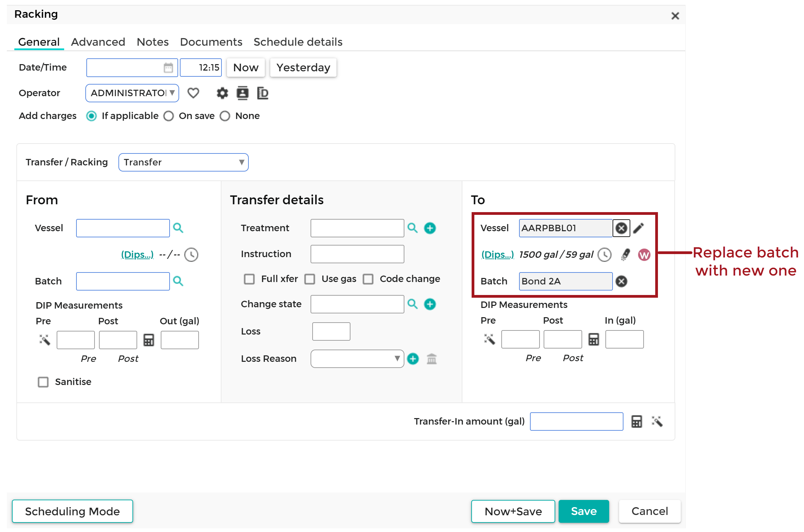The image size is (804, 532).
Task: Open the Loss Reason dropdown
Action: [x=357, y=359]
